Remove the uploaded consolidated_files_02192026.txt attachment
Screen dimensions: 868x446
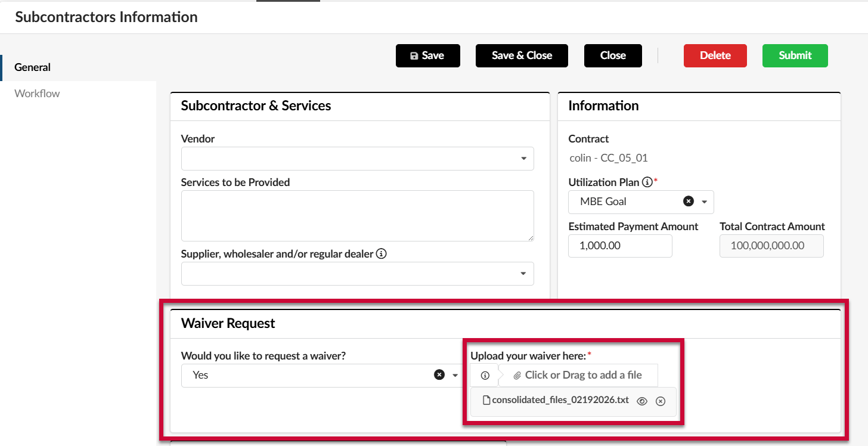[x=660, y=401]
